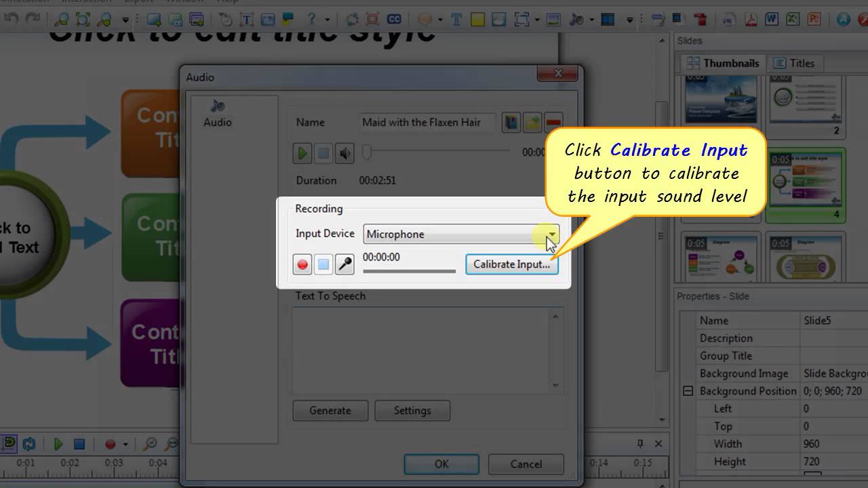
Task: Click the audio note toolbar icon
Action: click(576, 20)
